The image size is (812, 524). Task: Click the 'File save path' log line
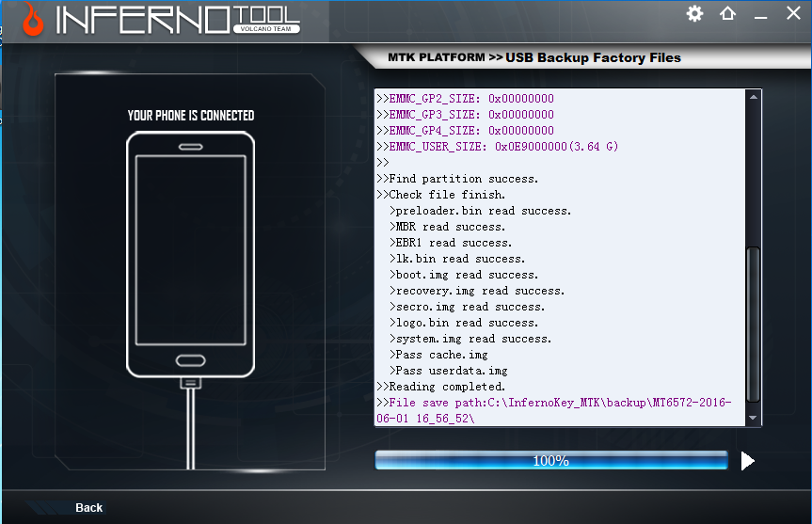[553, 410]
